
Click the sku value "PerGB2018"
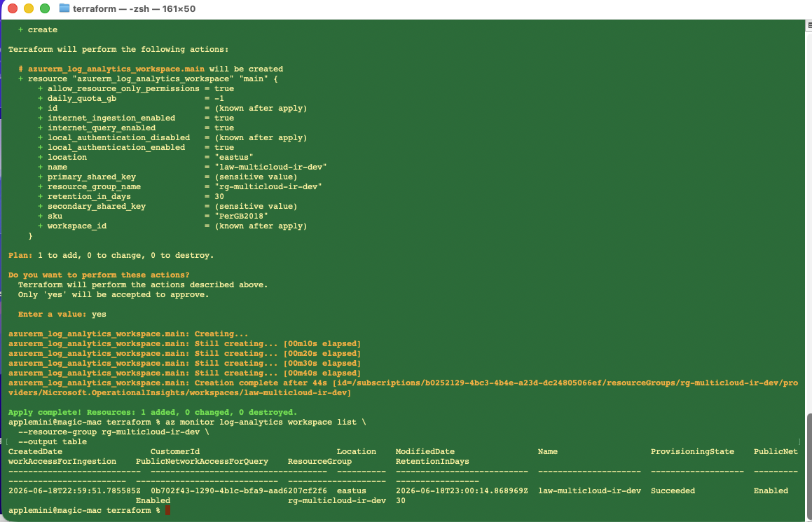tap(241, 217)
